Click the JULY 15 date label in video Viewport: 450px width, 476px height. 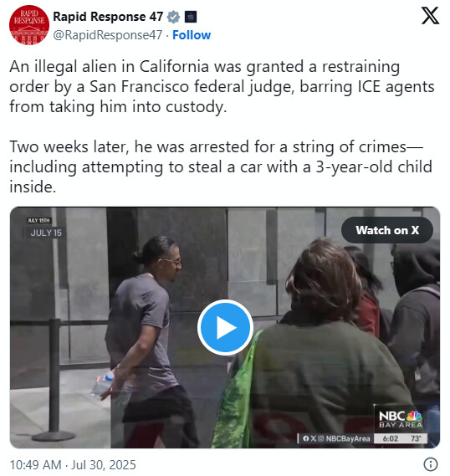pos(46,233)
